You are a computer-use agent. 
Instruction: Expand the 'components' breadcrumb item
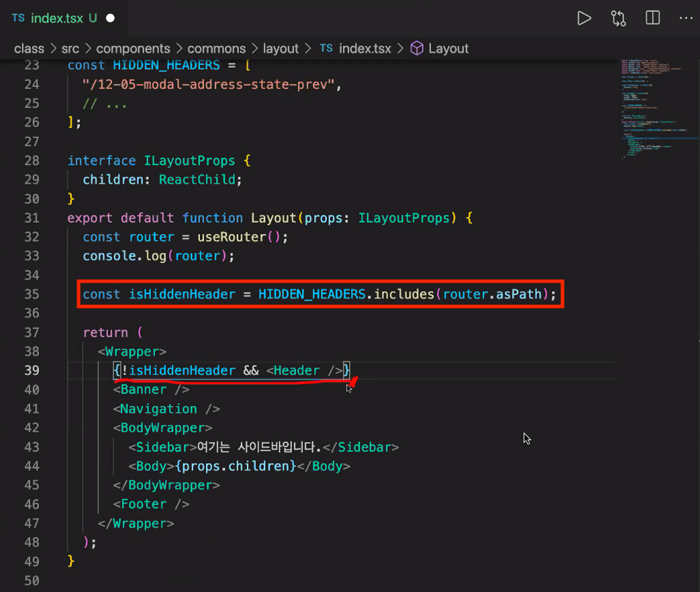[x=133, y=49]
